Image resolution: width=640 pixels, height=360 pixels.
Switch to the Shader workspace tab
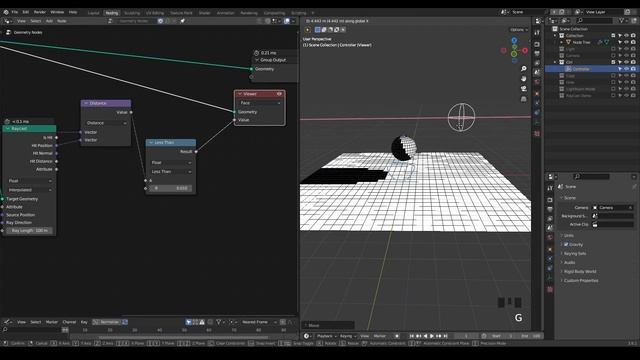(x=204, y=13)
